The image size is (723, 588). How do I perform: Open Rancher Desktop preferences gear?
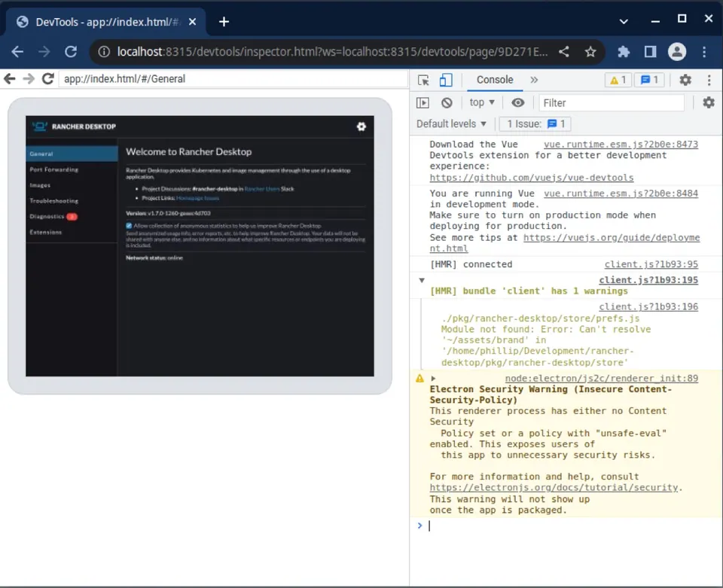tap(361, 126)
